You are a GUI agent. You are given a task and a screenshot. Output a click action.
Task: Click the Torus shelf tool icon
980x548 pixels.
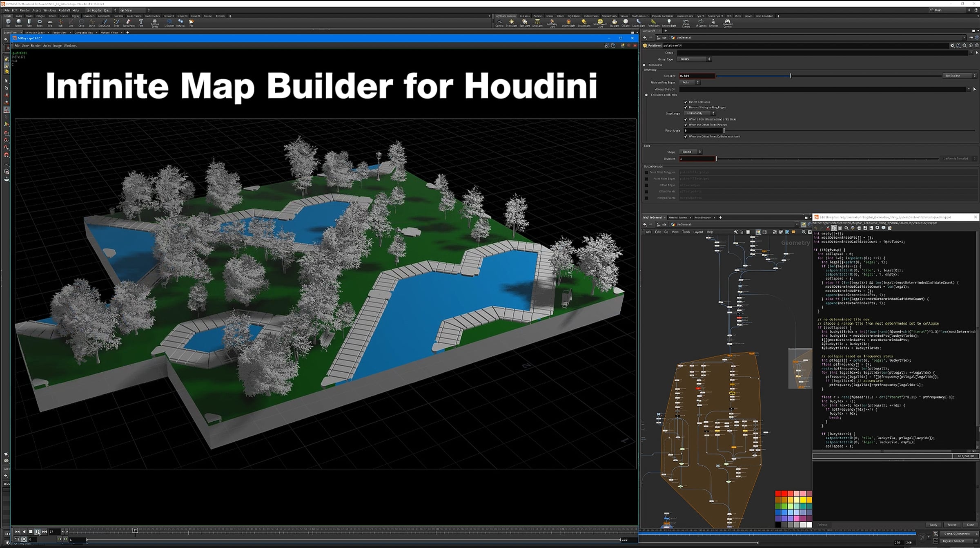click(40, 22)
